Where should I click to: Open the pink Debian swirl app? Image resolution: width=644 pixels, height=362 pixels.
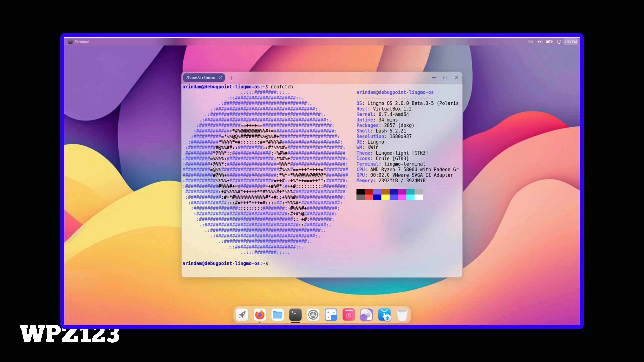(x=349, y=314)
